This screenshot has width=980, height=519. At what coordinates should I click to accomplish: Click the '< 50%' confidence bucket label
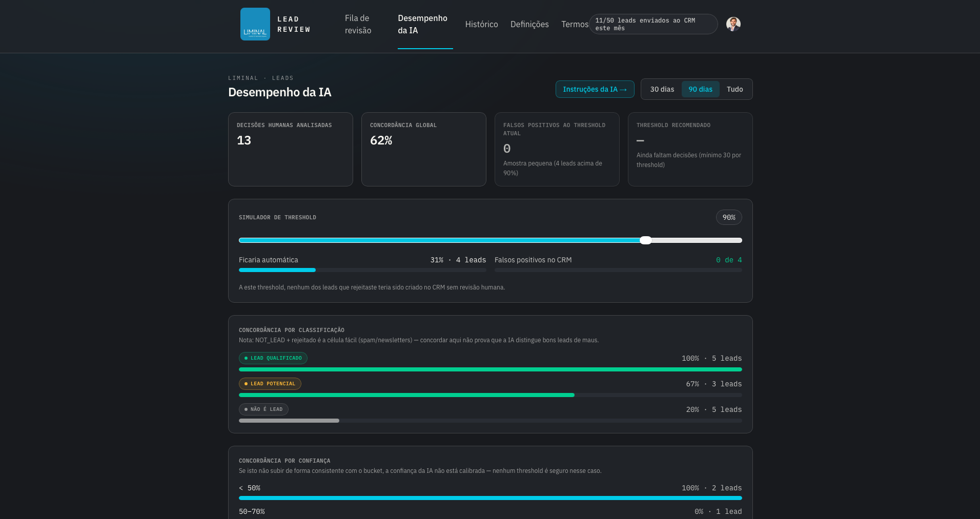[x=250, y=488]
